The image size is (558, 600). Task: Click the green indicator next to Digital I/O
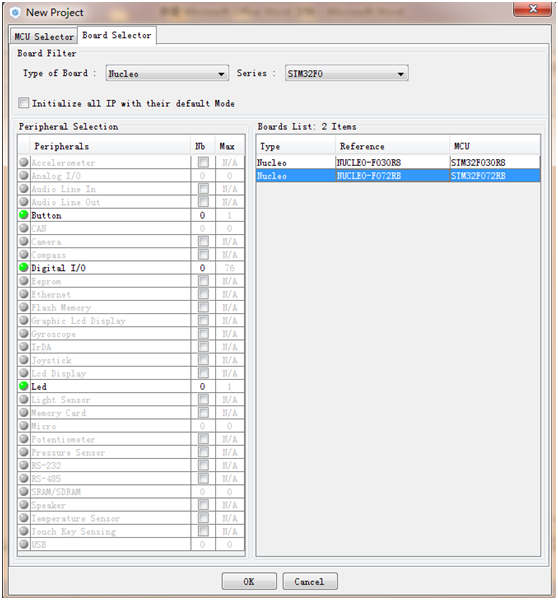pyautogui.click(x=24, y=267)
